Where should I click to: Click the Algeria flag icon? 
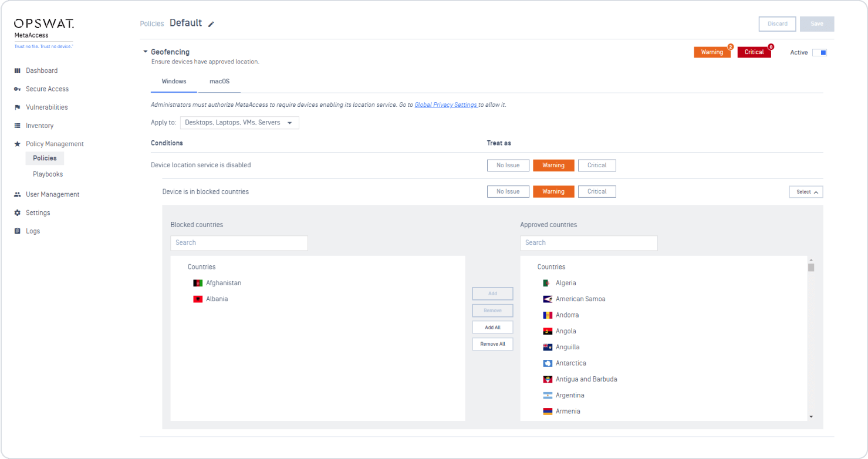pos(548,283)
